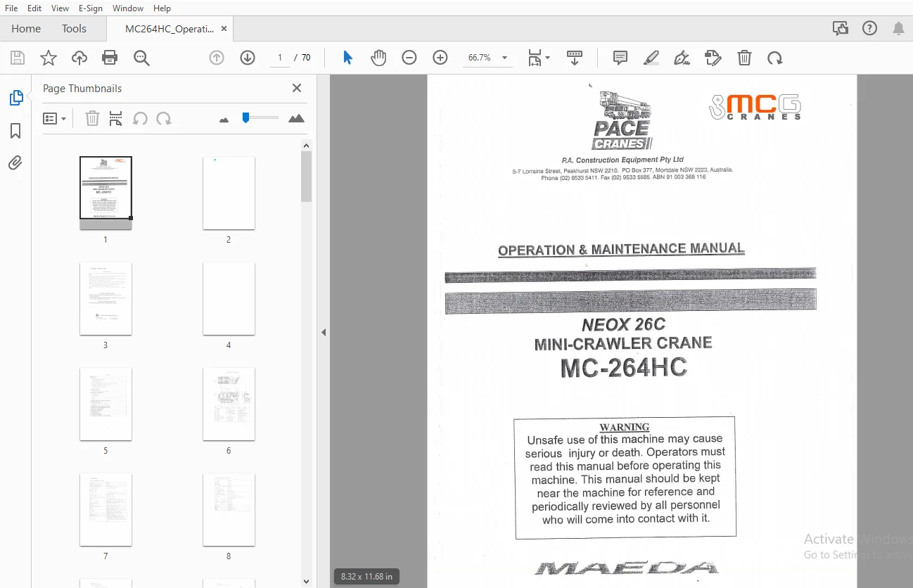This screenshot has height=588, width=913.
Task: Select the Hand pan tool
Action: 378,58
